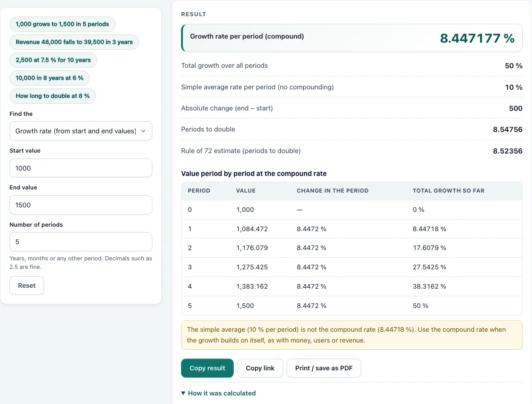This screenshot has width=532, height=404.
Task: Reset the calculator inputs
Action: 27,285
